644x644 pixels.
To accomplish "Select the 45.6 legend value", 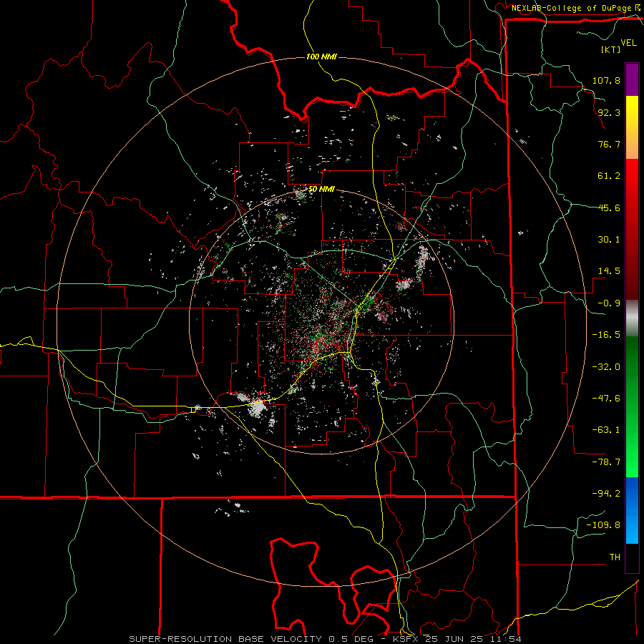I will click(x=609, y=208).
